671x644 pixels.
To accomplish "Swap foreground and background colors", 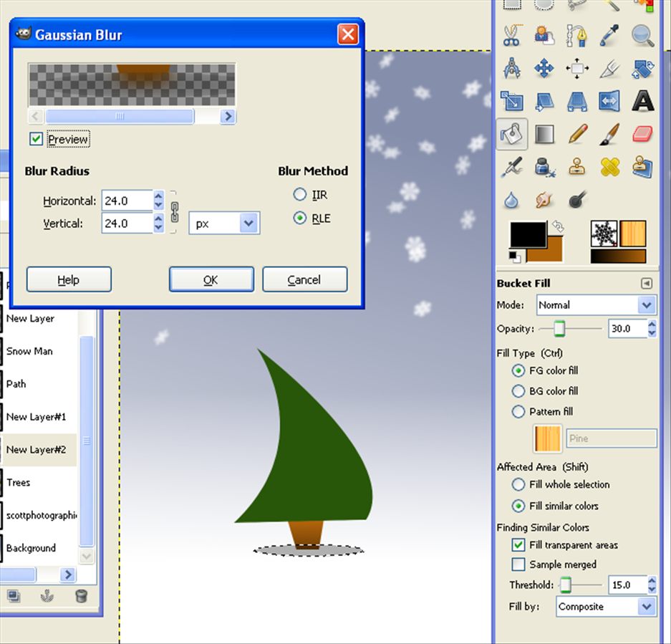I will [x=558, y=226].
